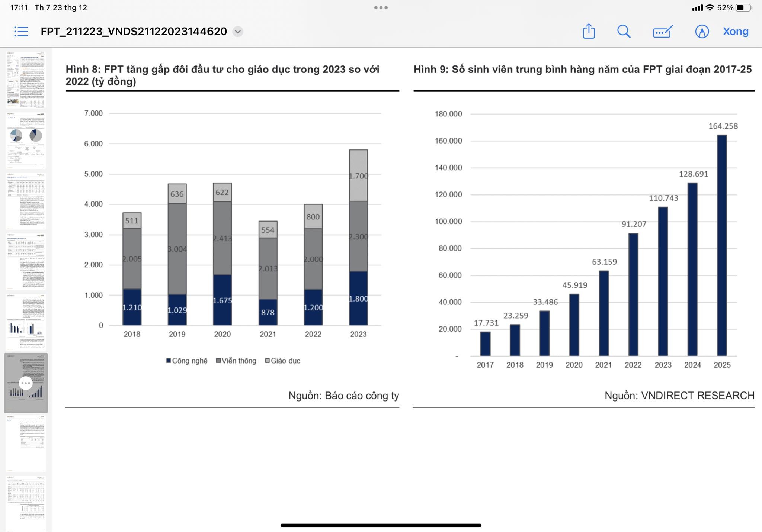This screenshot has width=762, height=532.
Task: Tap the document title FPT_211223_VNDS21122023144620
Action: point(134,32)
